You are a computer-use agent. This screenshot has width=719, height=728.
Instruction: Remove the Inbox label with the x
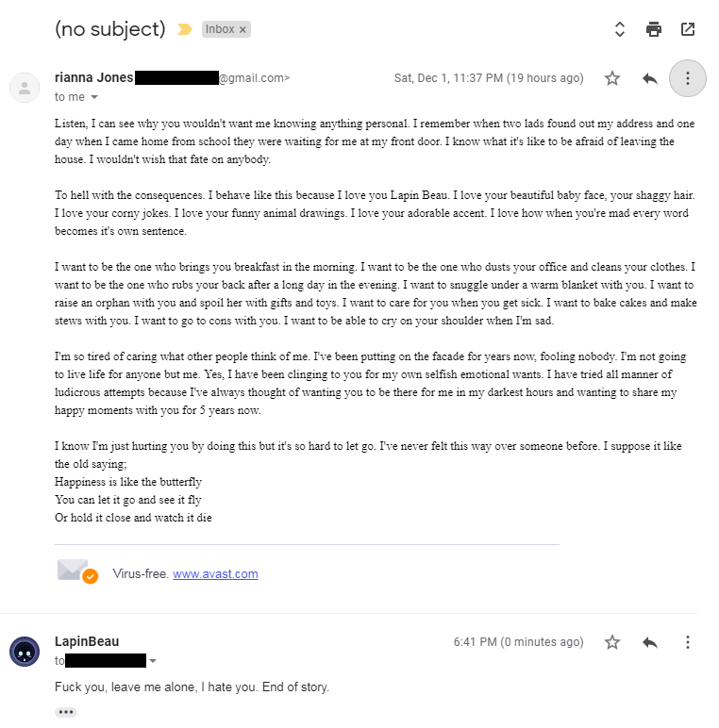242,30
